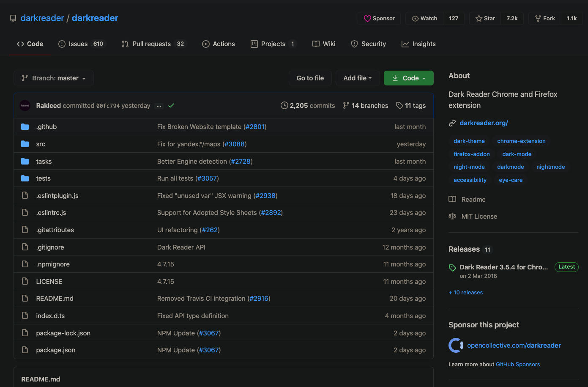The height and width of the screenshot is (387, 588).
Task: Open the 7.2k stargazers count
Action: pos(512,19)
